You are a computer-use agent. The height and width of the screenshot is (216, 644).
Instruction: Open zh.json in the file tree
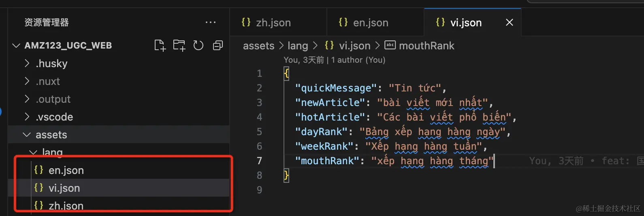coord(119,206)
